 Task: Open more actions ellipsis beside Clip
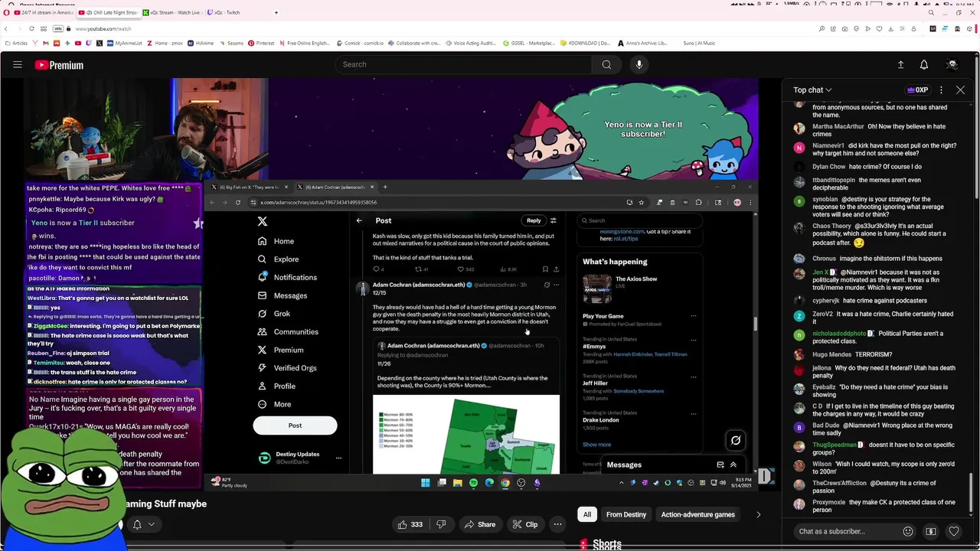[x=557, y=524]
